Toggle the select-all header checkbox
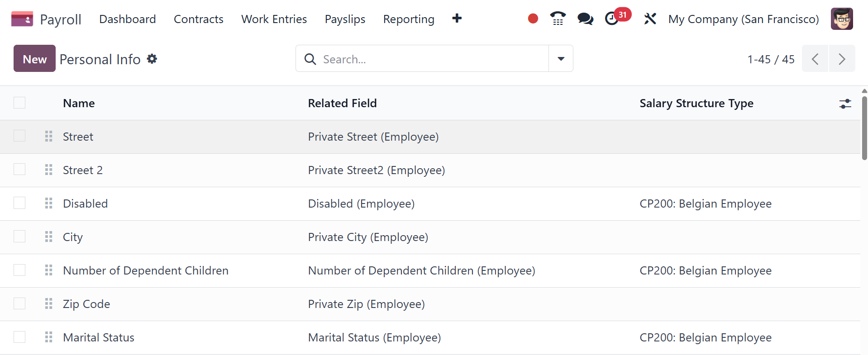 pos(19,103)
